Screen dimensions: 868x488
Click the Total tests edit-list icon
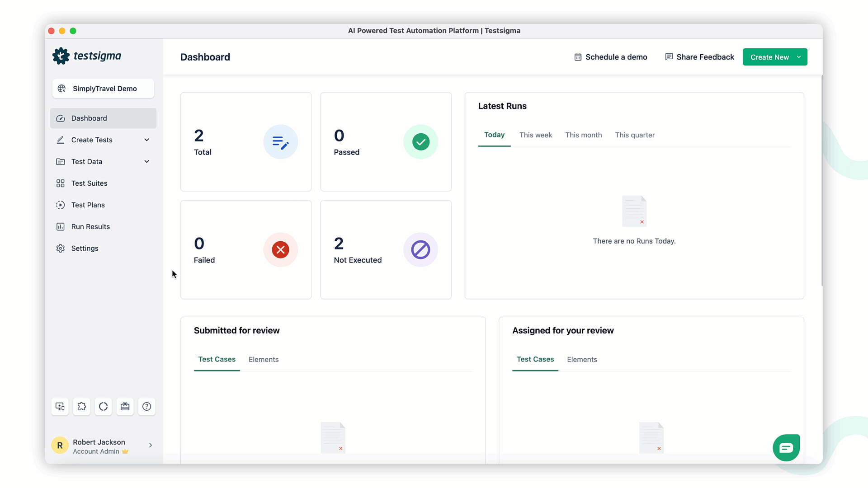point(281,142)
